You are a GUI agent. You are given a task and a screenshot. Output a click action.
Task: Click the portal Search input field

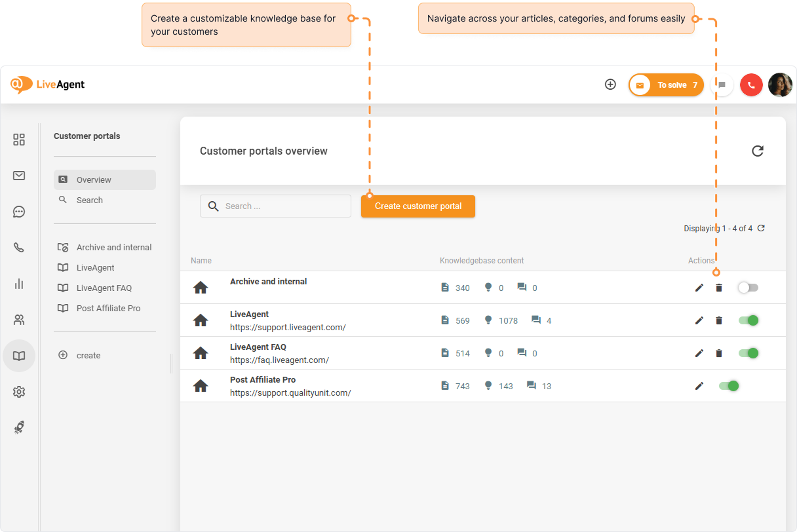pos(282,206)
